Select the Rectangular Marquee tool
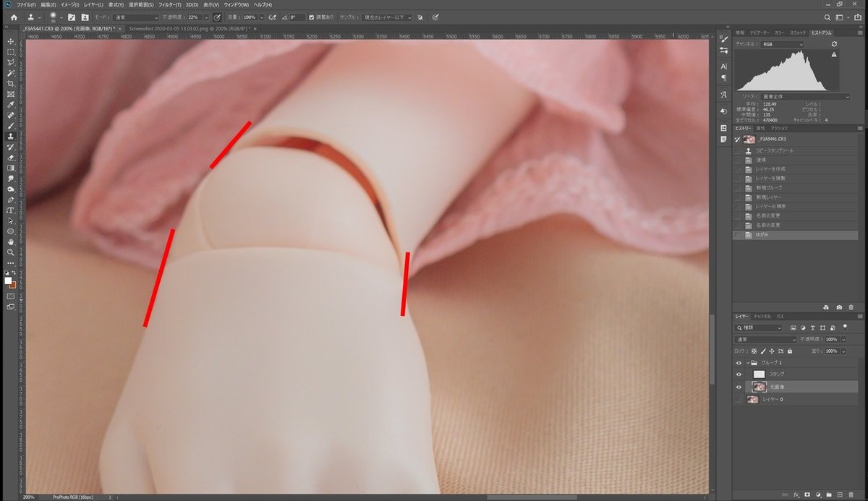Screen dimensions: 868x501 click(11, 52)
